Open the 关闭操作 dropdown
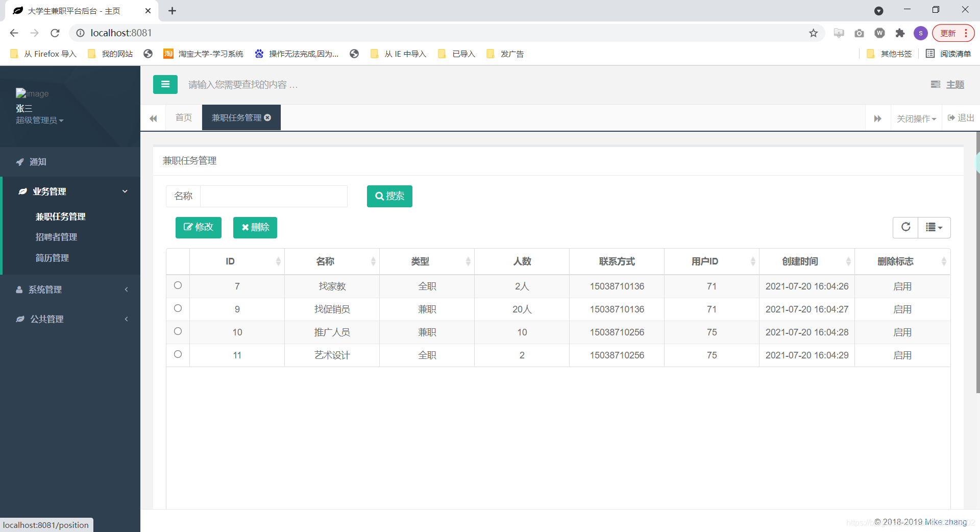Screen dimensions: 980x532 point(916,118)
